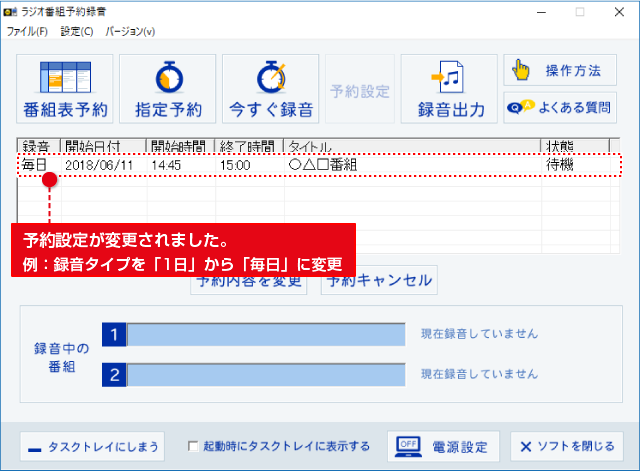Sort by 開始日付 column header
Viewport: 640px width, 472px height.
(103, 146)
